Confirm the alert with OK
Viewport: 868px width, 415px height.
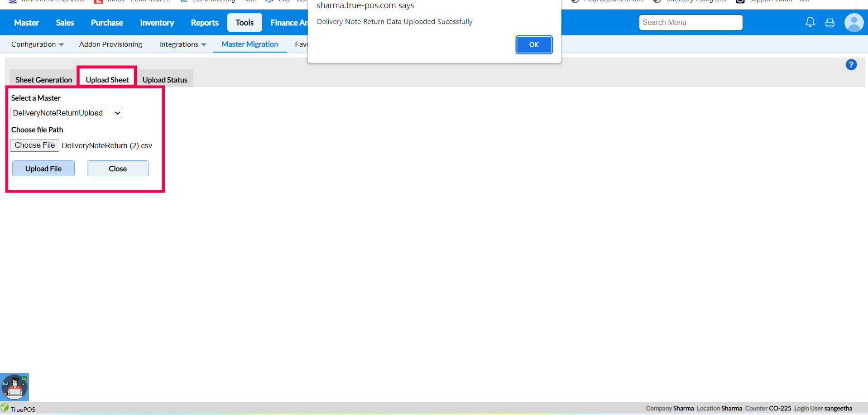pos(534,45)
